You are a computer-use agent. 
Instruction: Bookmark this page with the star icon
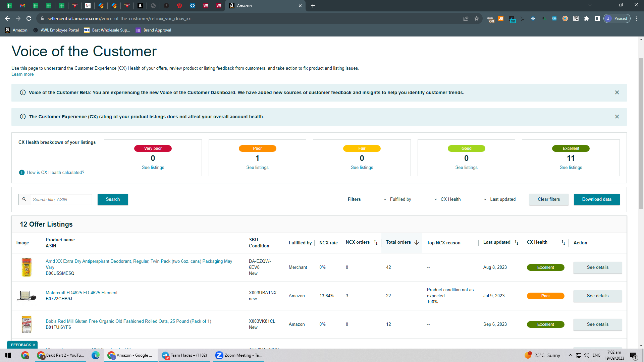click(x=477, y=18)
